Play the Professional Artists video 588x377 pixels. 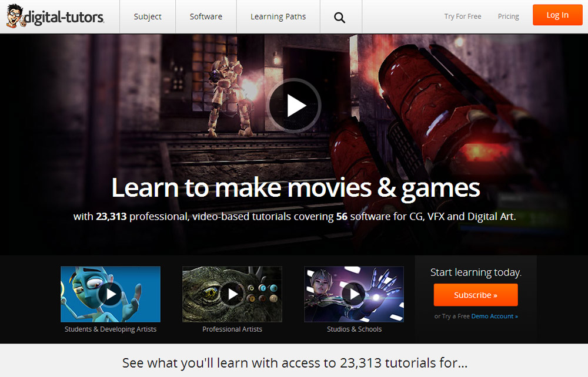pos(232,294)
